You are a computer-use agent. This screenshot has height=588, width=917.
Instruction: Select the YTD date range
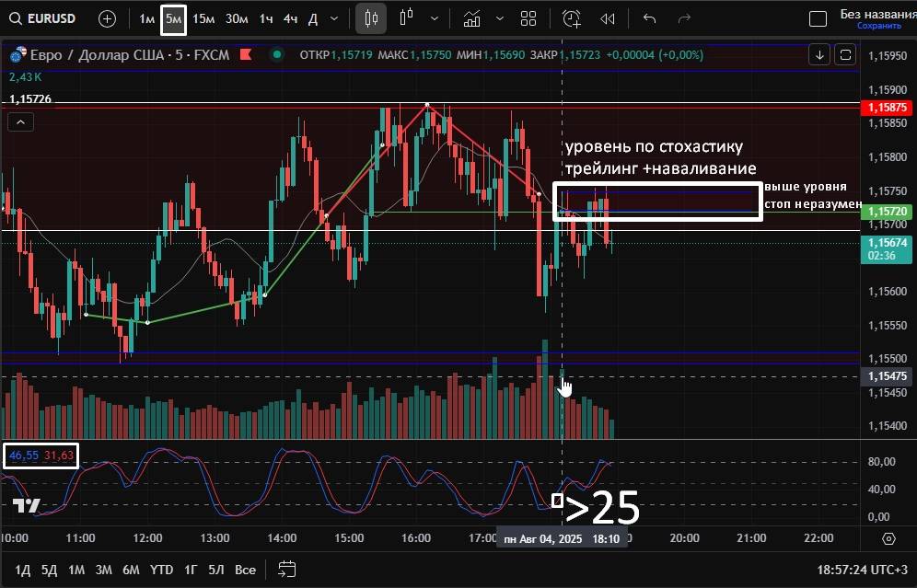(162, 570)
